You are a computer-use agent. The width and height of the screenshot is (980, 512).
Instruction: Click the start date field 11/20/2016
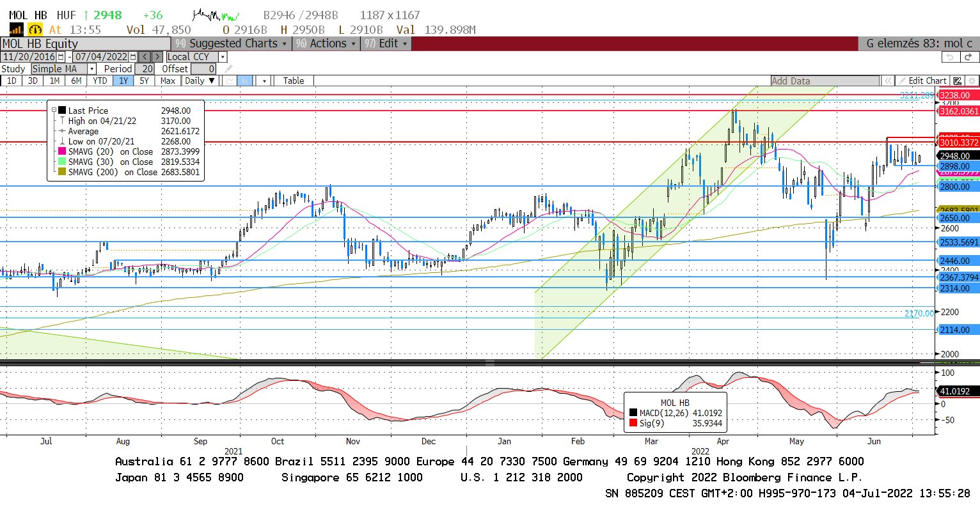(x=29, y=57)
